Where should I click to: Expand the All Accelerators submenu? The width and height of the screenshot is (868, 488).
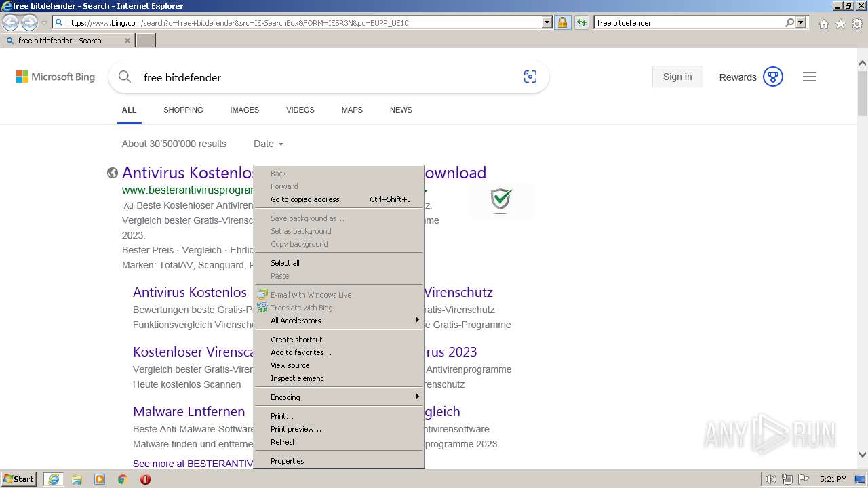point(339,321)
